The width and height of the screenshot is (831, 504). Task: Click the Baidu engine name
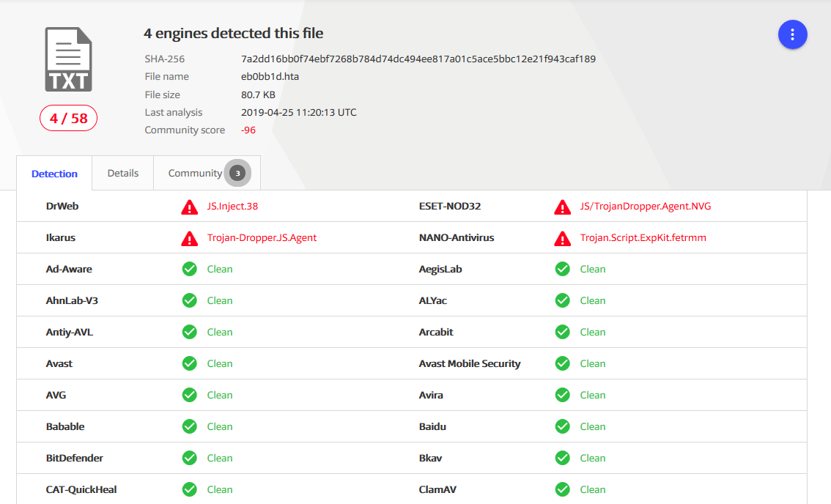432,426
